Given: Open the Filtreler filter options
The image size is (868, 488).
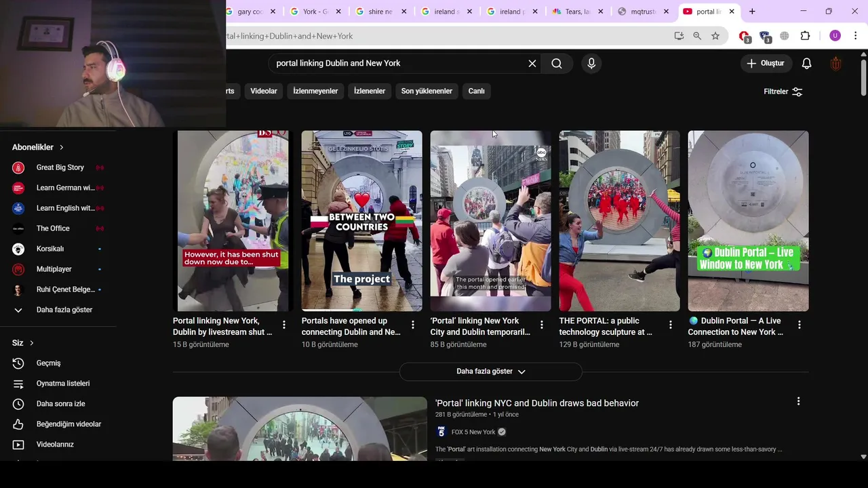Looking at the screenshot, I should (x=783, y=91).
